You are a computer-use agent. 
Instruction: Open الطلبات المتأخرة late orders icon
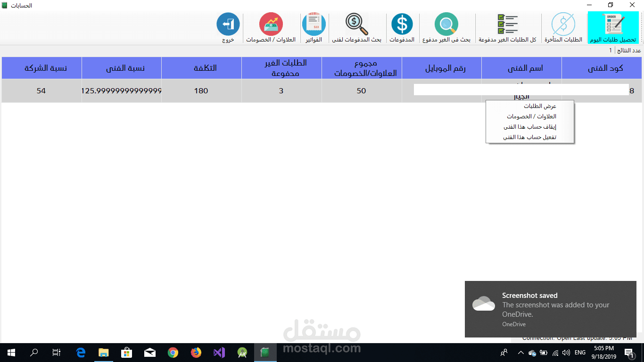pos(563,28)
